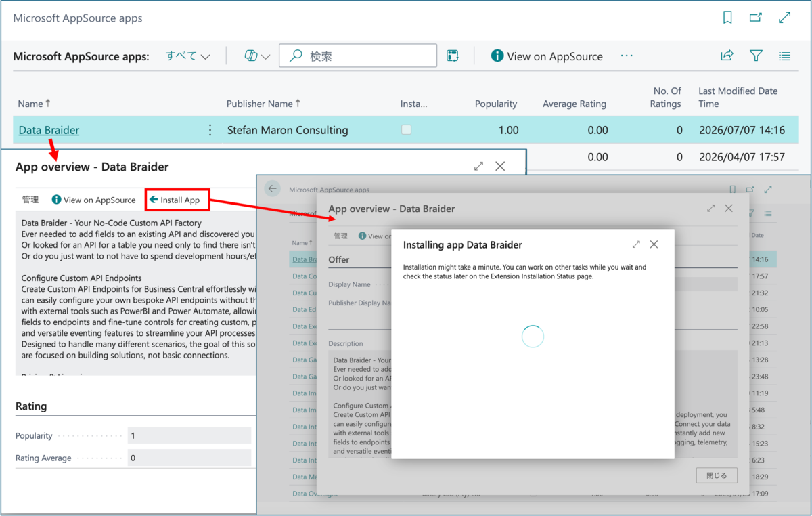This screenshot has height=516, width=812.
Task: Click the installation progress spinner
Action: (x=533, y=337)
